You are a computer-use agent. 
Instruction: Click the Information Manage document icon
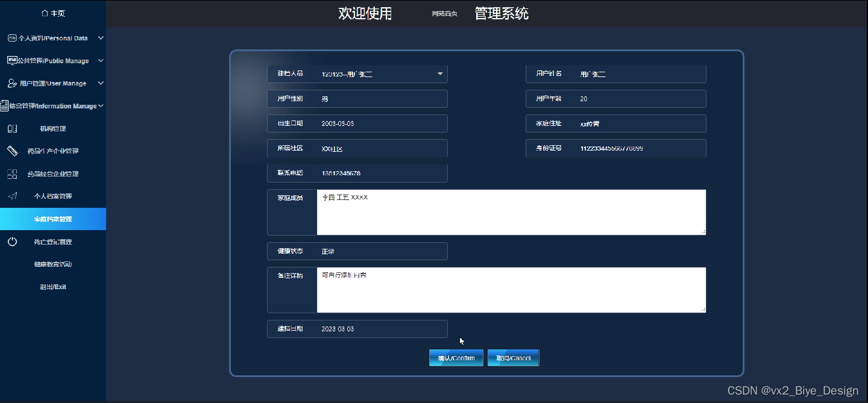click(4, 105)
